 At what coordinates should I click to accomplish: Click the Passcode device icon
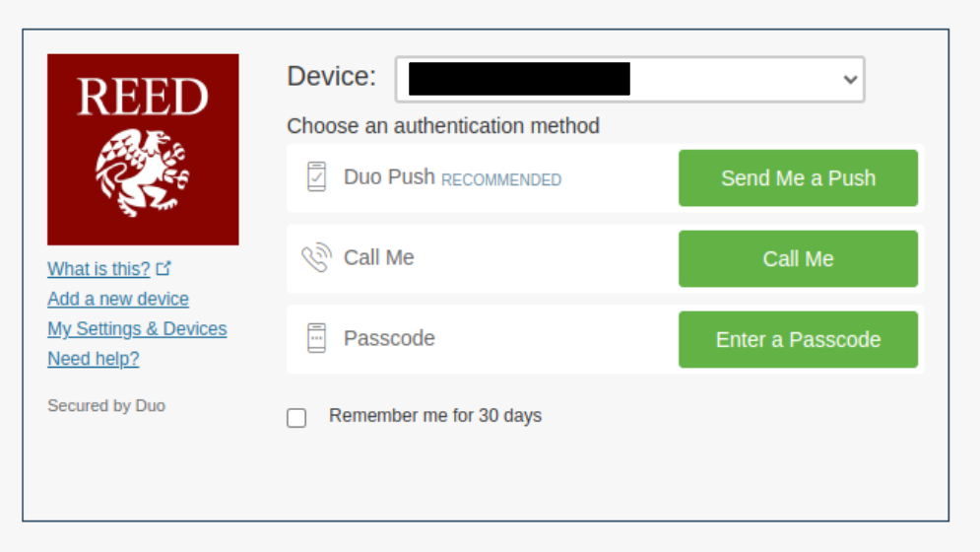click(x=316, y=338)
